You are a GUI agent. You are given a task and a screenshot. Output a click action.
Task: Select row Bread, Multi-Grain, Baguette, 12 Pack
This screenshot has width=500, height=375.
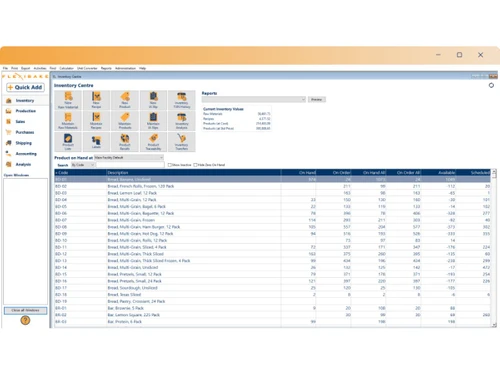(x=272, y=213)
